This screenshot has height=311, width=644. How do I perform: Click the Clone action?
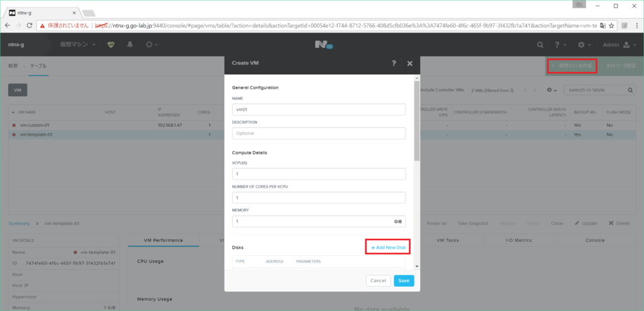pyautogui.click(x=557, y=223)
